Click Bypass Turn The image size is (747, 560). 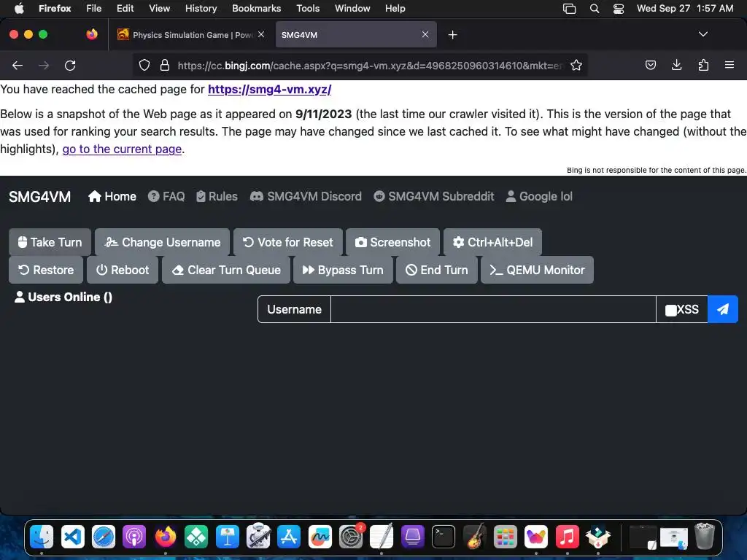(343, 270)
